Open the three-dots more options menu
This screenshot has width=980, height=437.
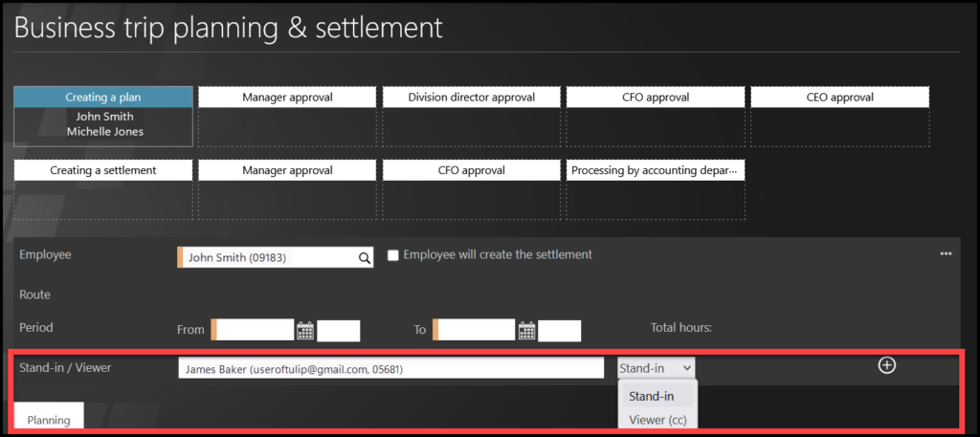tap(947, 253)
